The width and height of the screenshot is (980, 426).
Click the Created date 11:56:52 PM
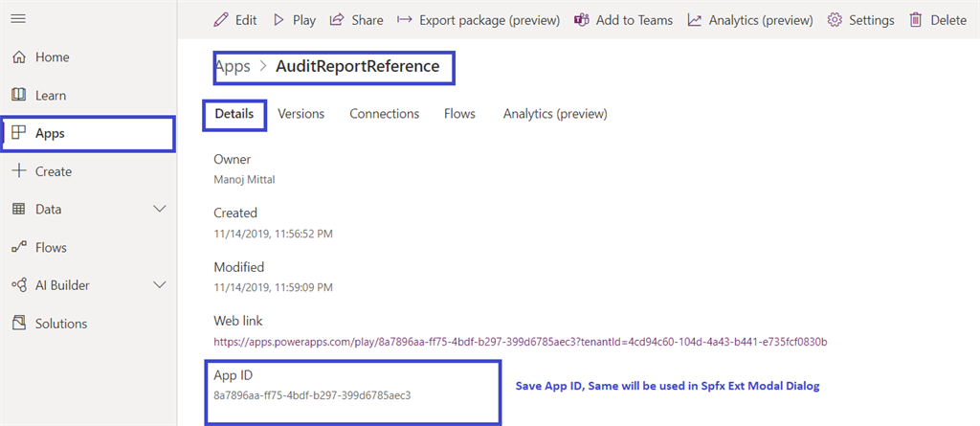point(273,234)
